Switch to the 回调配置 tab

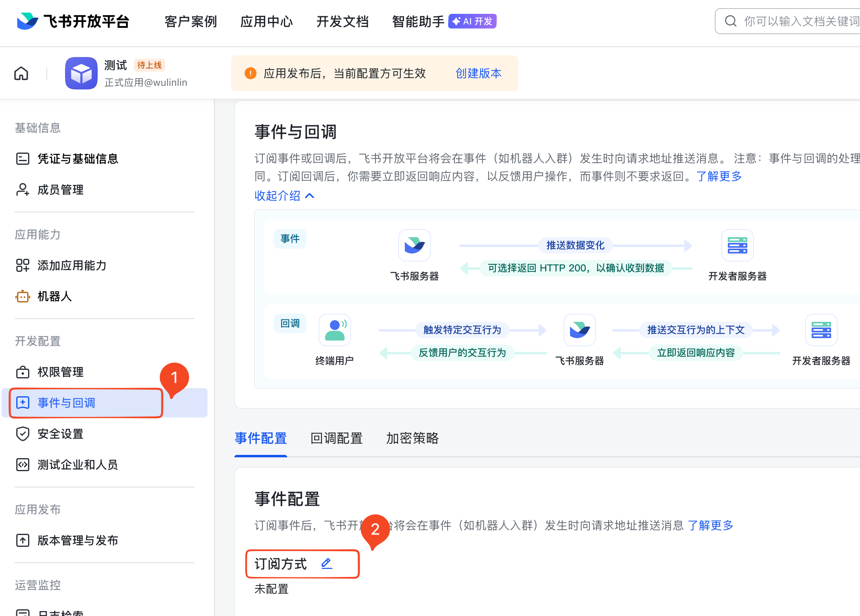click(x=336, y=438)
